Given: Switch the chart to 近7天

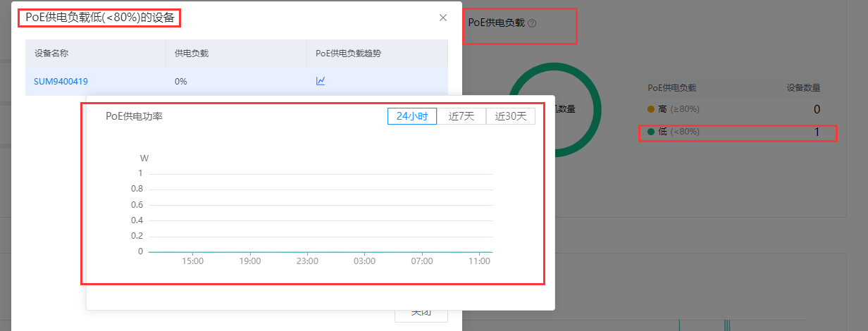Looking at the screenshot, I should point(461,116).
